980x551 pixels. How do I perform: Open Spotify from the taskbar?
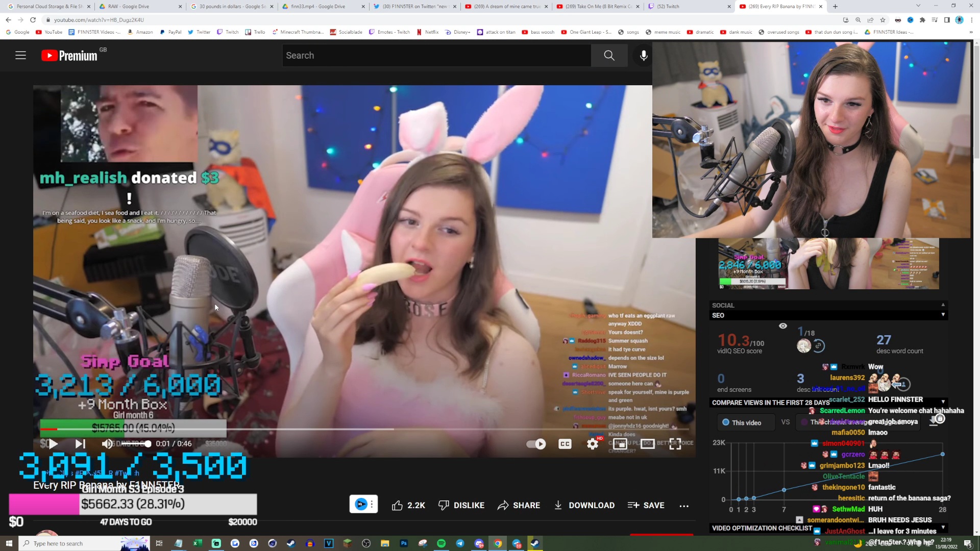tap(442, 543)
